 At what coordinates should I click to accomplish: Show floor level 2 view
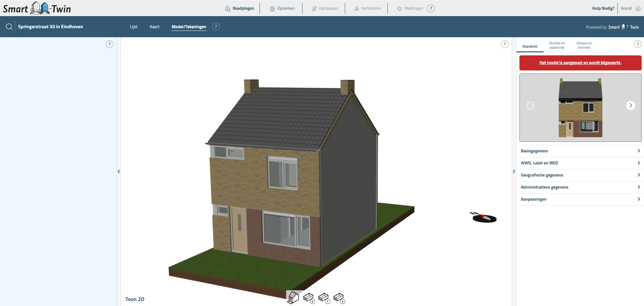point(338,298)
